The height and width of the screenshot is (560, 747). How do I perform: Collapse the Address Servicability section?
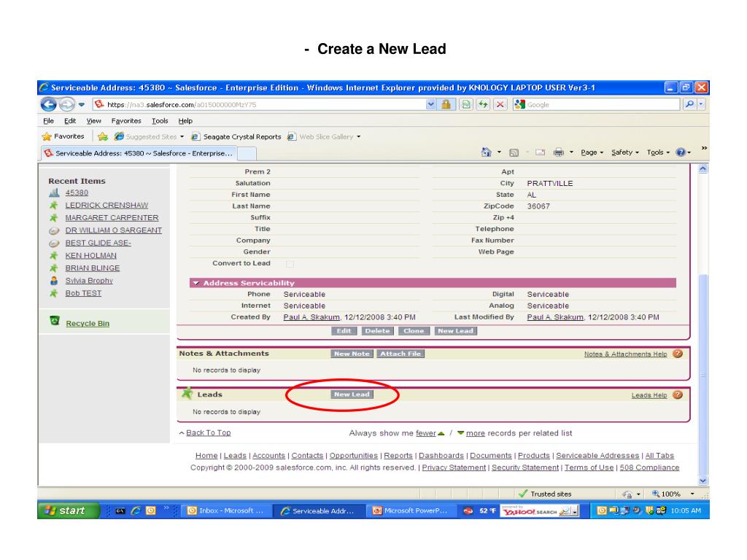[196, 284]
